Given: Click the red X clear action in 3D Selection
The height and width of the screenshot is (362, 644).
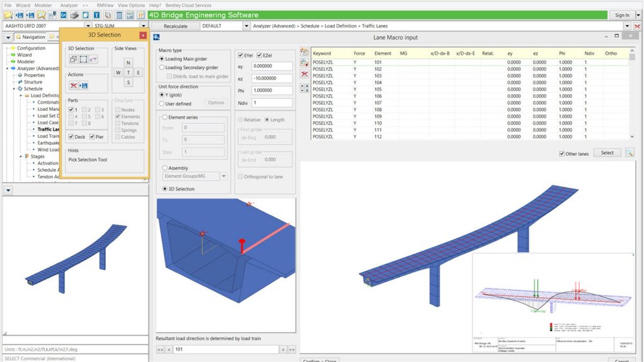Looking at the screenshot, I should pos(74,85).
